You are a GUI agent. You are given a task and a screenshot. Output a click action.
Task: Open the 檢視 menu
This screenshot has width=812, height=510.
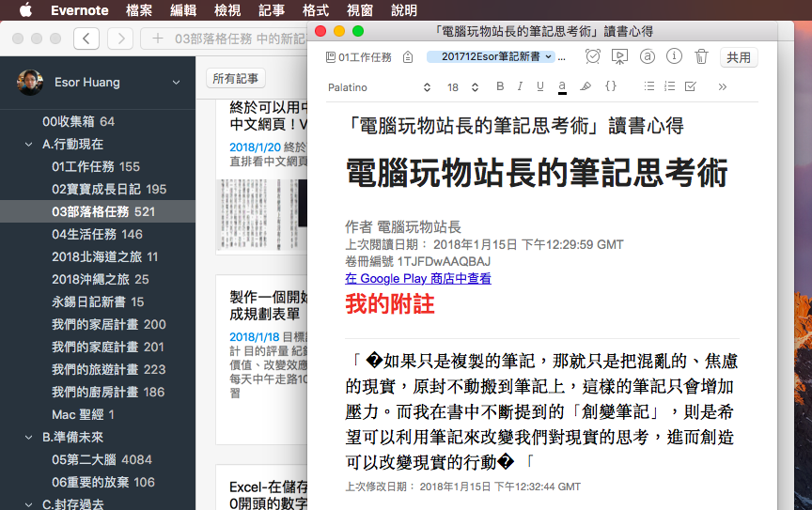(227, 10)
